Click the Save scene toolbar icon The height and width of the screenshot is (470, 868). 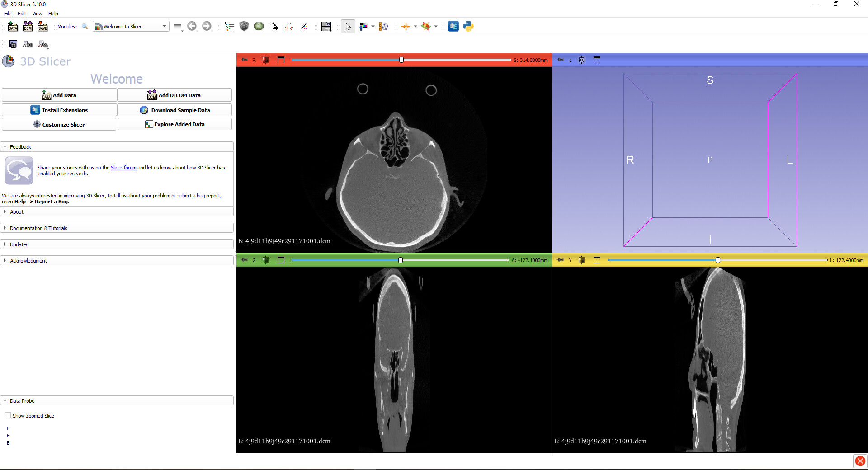point(42,26)
